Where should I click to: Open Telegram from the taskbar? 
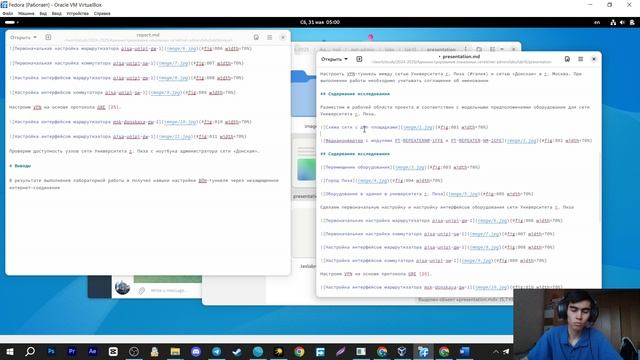216,351
